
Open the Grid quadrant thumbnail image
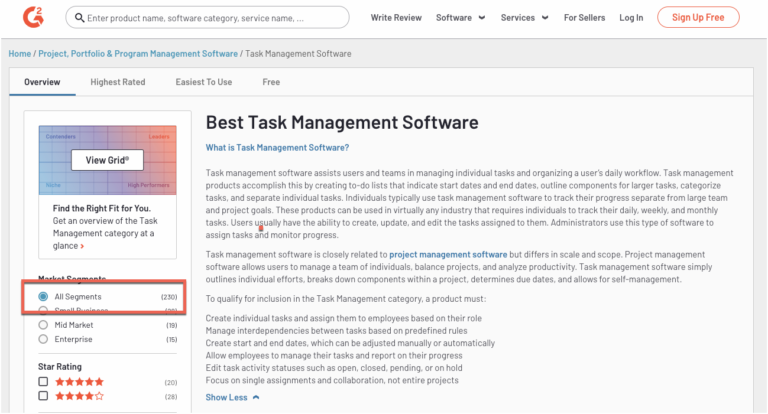click(x=107, y=160)
